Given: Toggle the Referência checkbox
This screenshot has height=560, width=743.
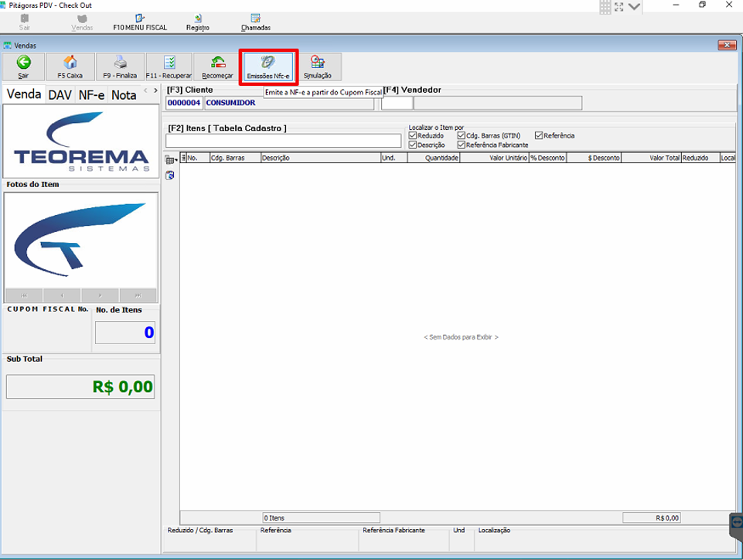Looking at the screenshot, I should tap(539, 135).
